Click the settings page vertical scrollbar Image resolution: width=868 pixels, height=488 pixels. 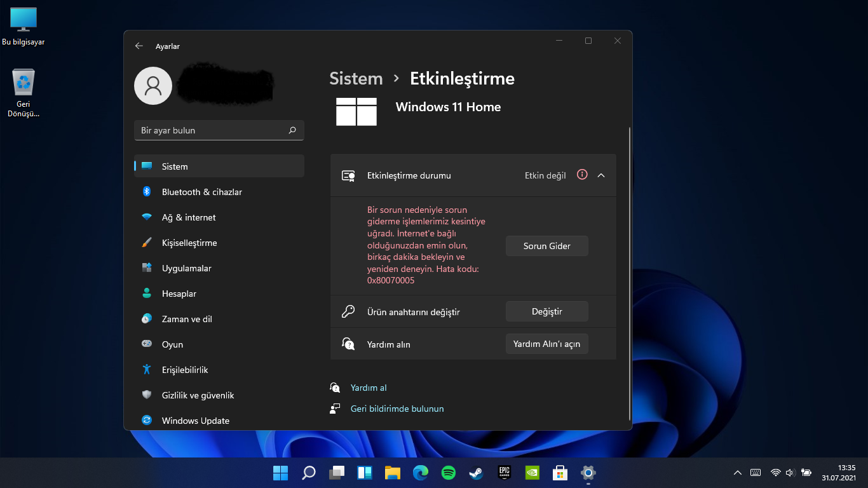pyautogui.click(x=630, y=273)
